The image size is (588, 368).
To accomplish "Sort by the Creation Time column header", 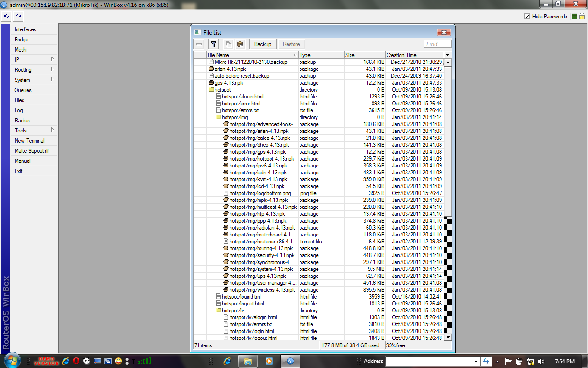I will 415,55.
